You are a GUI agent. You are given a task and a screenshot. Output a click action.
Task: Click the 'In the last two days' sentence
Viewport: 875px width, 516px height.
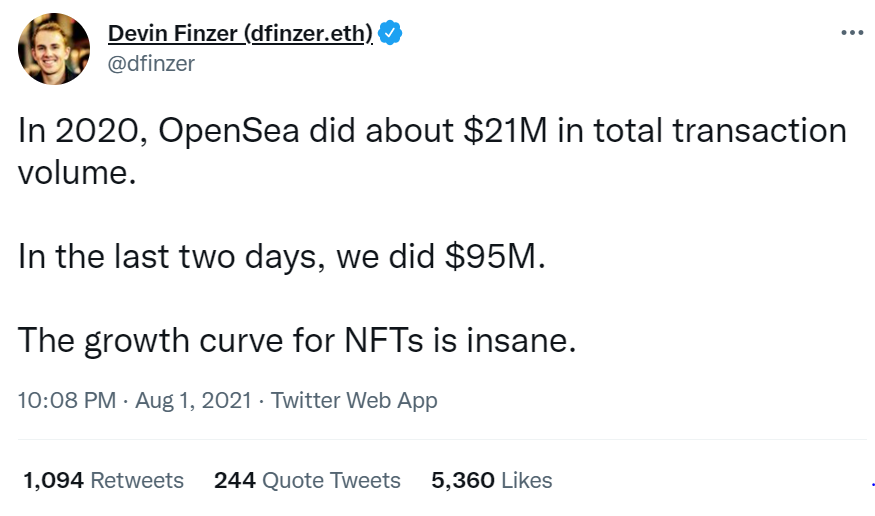pyautogui.click(x=172, y=257)
